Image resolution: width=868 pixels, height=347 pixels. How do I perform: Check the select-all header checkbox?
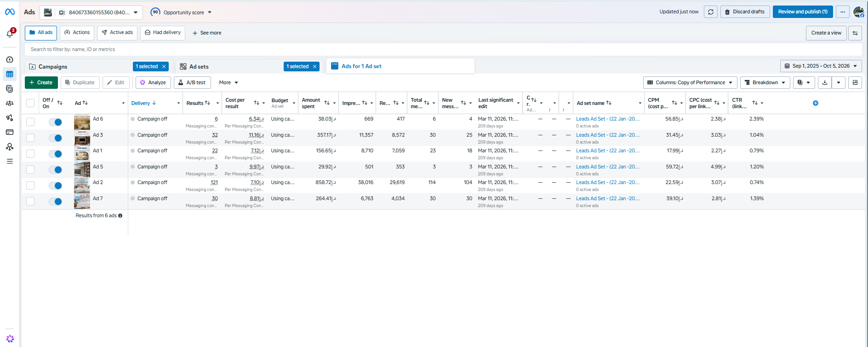click(30, 103)
